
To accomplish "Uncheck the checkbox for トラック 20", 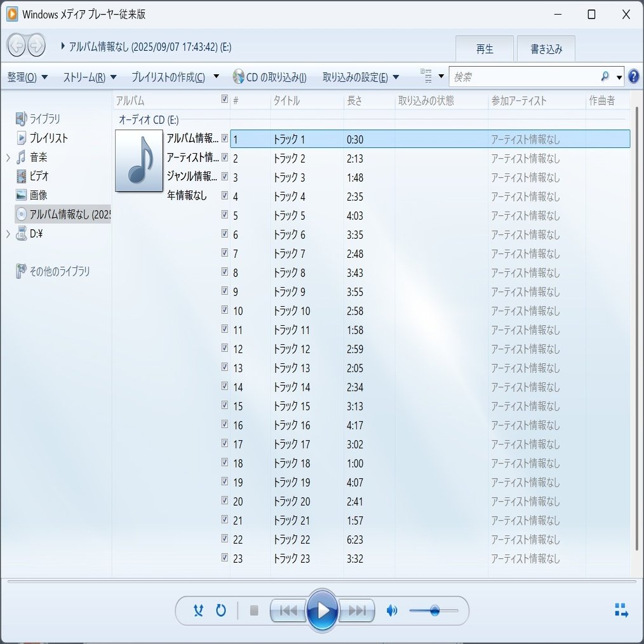I will point(225,500).
